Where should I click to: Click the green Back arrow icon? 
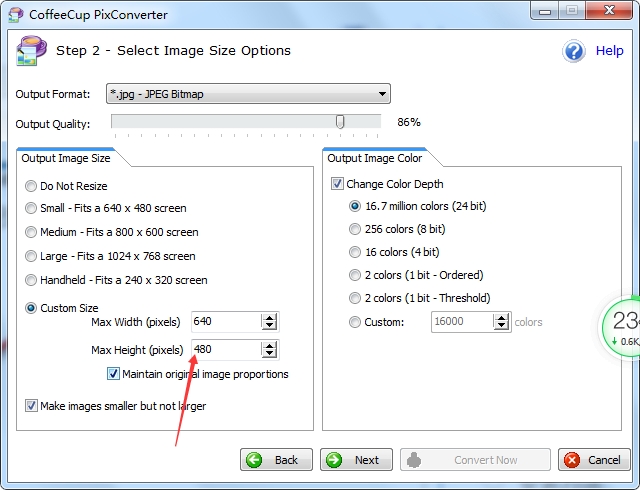[254, 460]
